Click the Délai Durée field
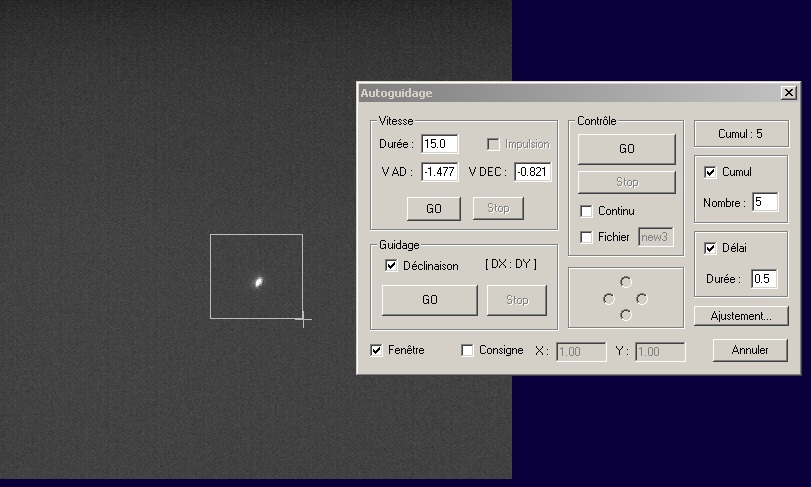 pos(764,279)
